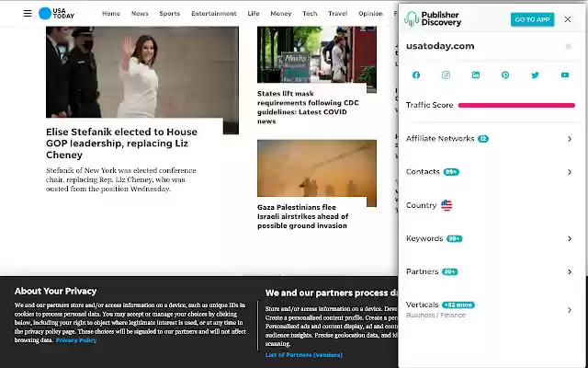Open the USA Today hamburger menu
This screenshot has width=588, height=368.
(28, 14)
